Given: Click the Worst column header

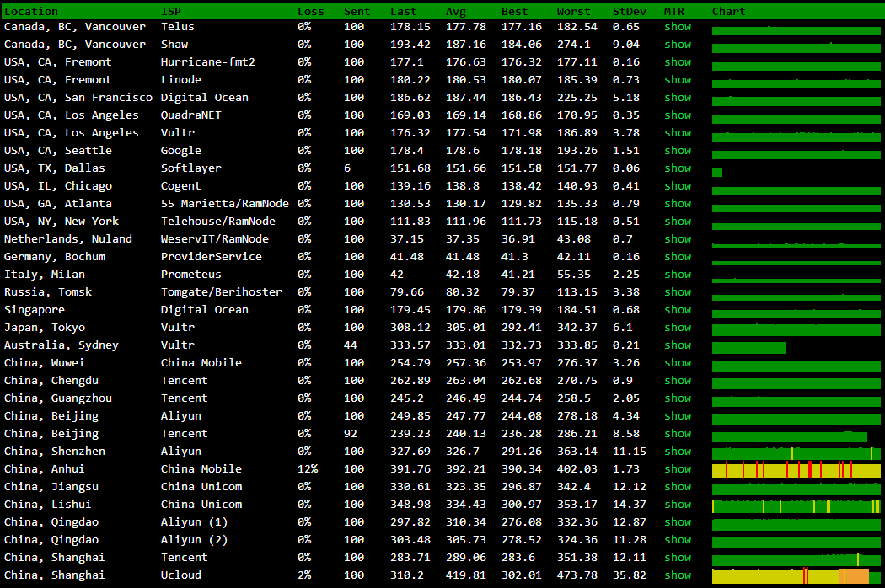Looking at the screenshot, I should (573, 11).
